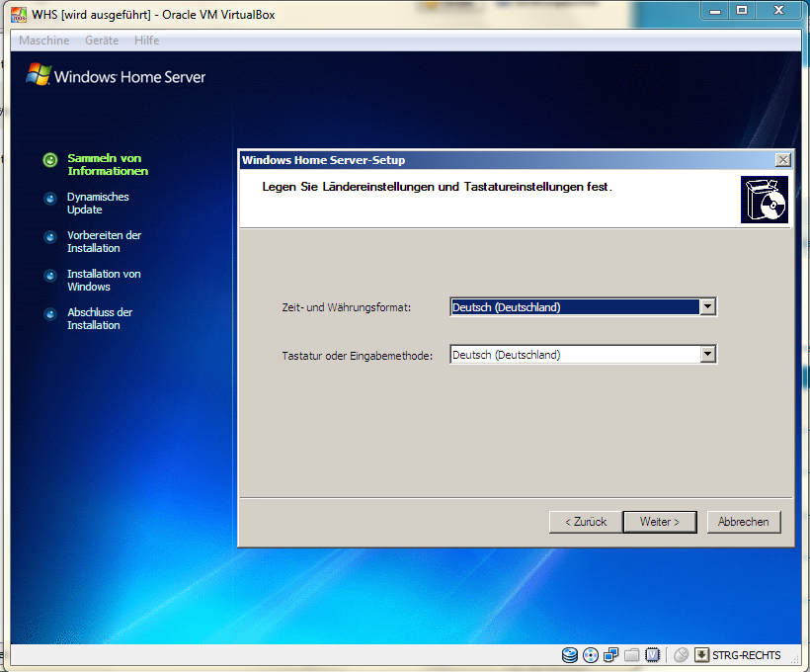Open the 'Tastatur oder Eingabemethode' dropdown arrow
Viewport: 810px width, 672px height.
tap(707, 354)
